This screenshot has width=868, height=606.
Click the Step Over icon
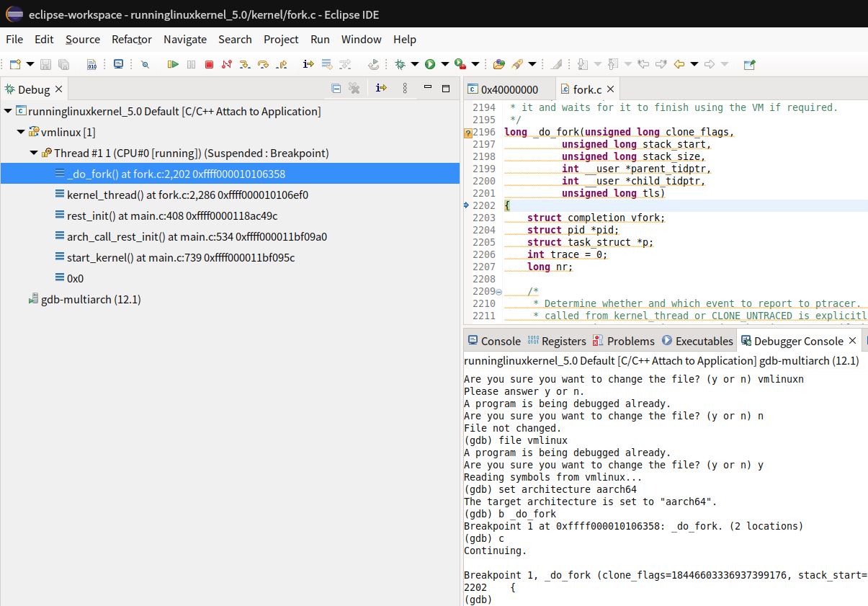click(263, 64)
